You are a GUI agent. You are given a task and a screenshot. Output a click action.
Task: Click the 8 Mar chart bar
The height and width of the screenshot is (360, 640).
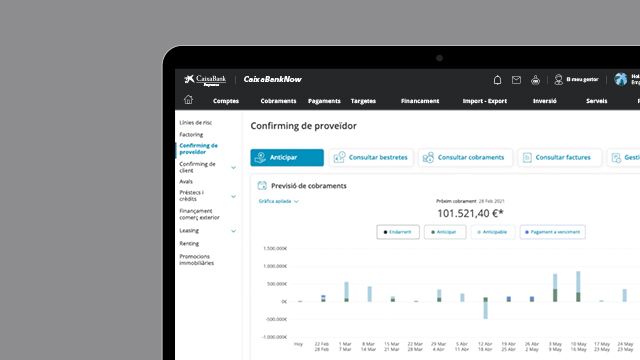(370, 294)
